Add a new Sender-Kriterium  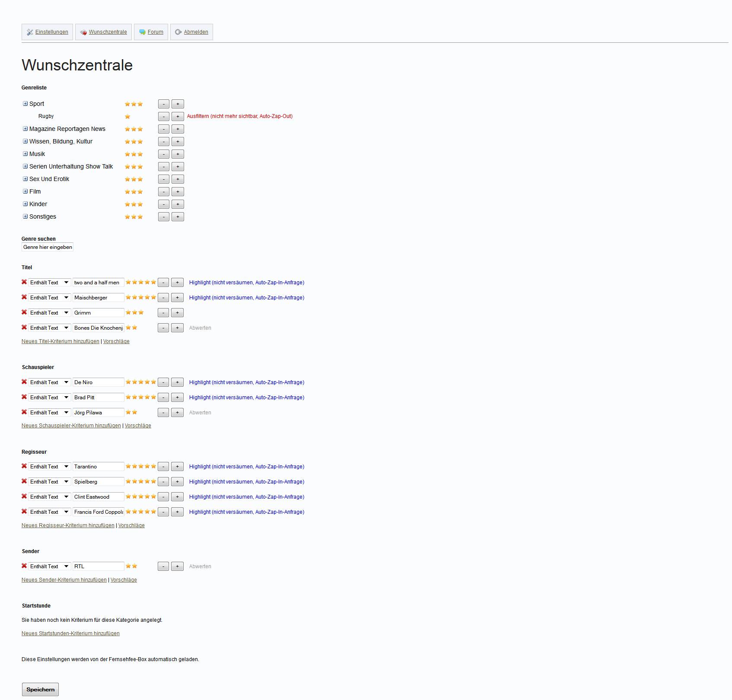point(64,580)
